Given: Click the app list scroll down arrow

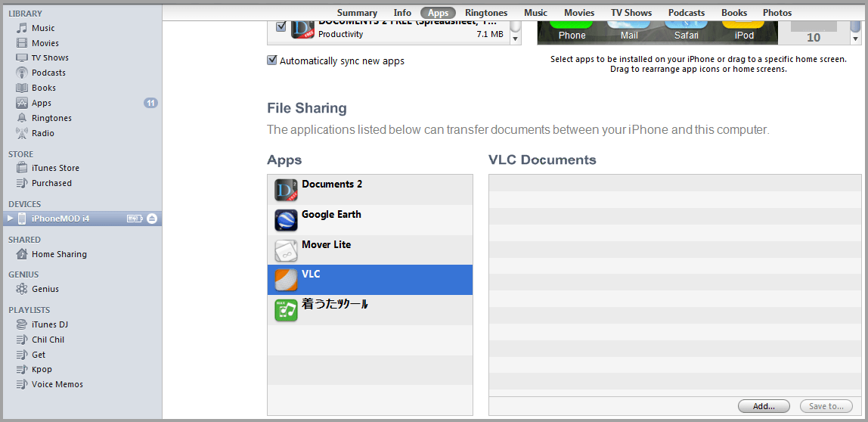Looking at the screenshot, I should (x=516, y=39).
